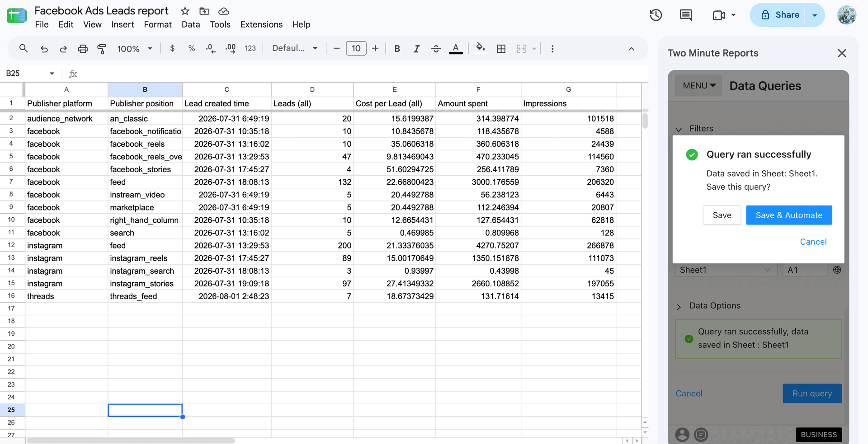Open the Google Sheets home icon

pos(17,16)
